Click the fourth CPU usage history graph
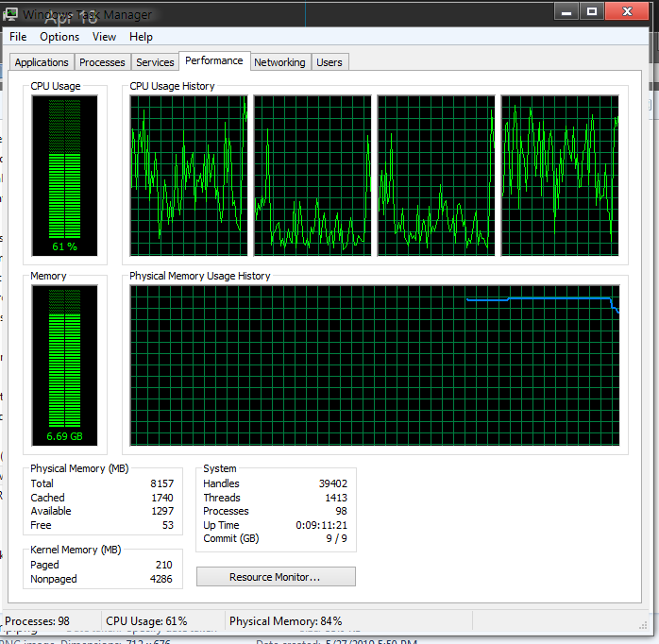659x644 pixels. point(560,176)
